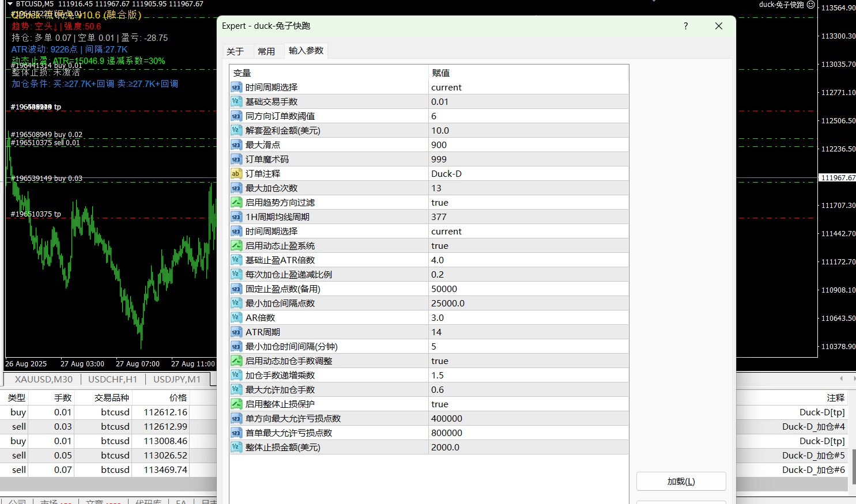Click the 25000.0 value of 最小加仓间隔点数

[529, 303]
